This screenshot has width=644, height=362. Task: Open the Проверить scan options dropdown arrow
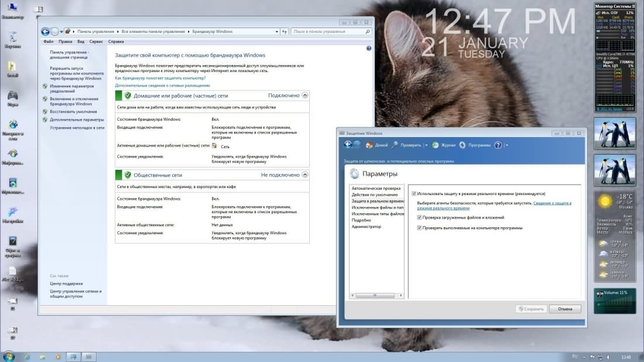[x=426, y=145]
